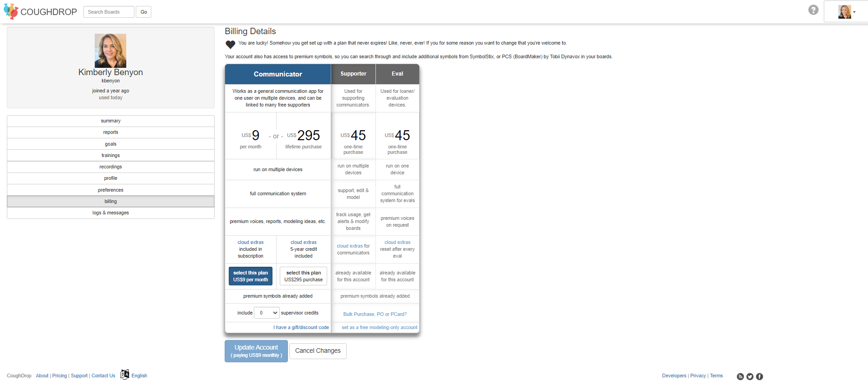Open the trainings section
Image resolution: width=868 pixels, height=391 pixels.
click(111, 156)
